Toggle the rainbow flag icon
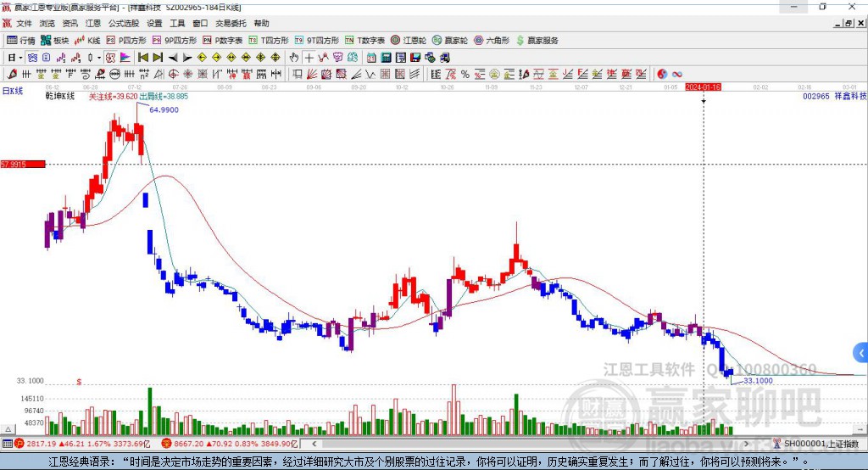The image size is (868, 470). pos(125,57)
